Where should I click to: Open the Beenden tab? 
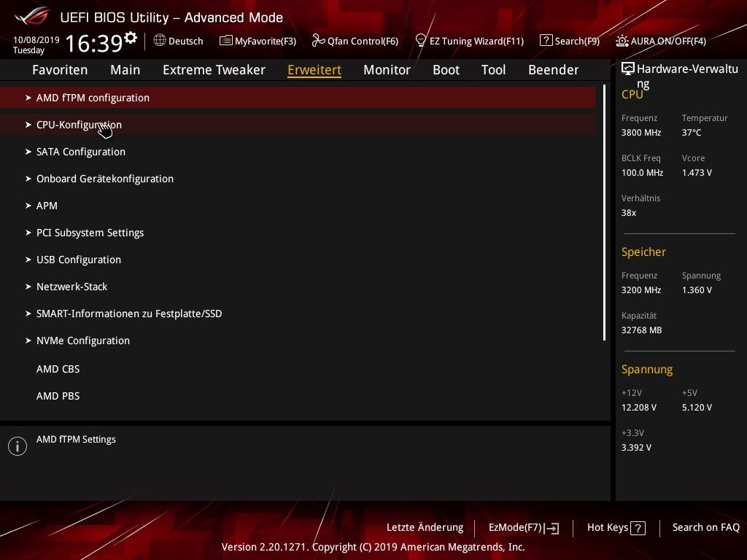[x=553, y=70]
